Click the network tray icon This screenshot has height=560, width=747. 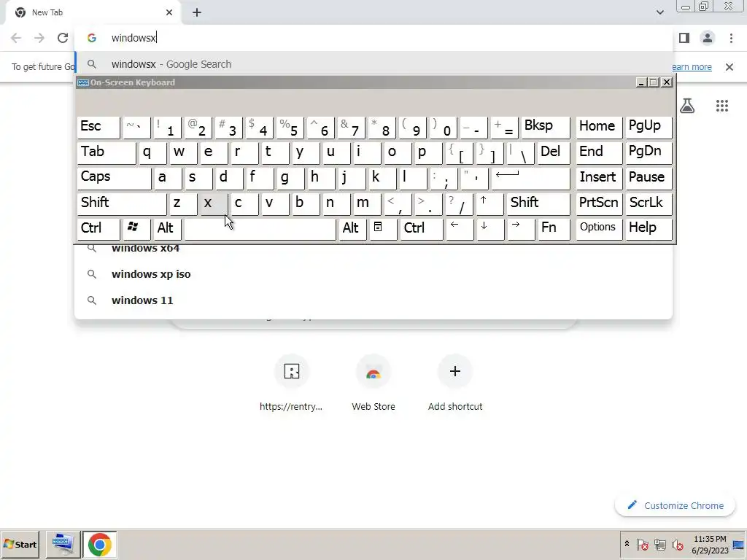659,544
